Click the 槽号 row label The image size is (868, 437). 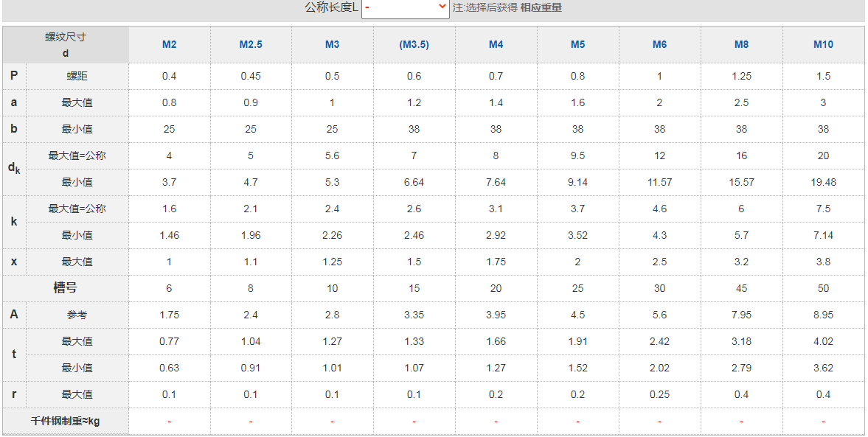coord(65,288)
